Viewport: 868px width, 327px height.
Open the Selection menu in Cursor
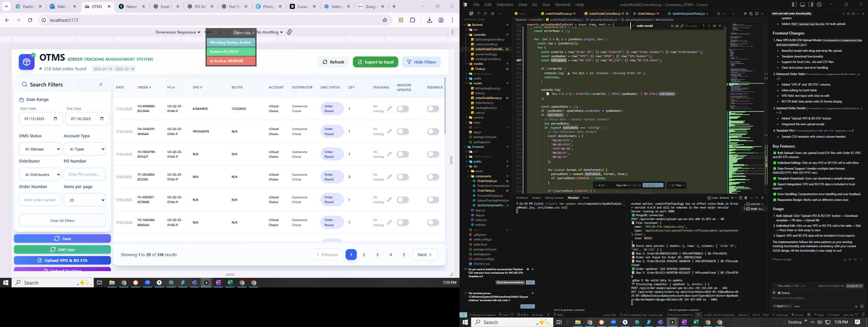(x=505, y=4)
